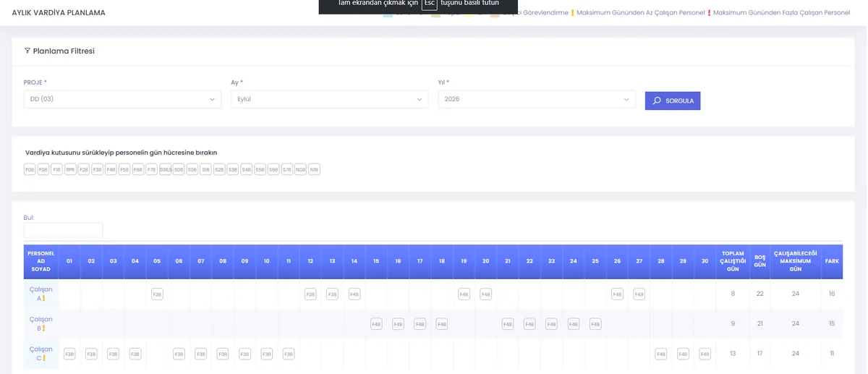Screen dimensions: 868x374
Task: Select the S08,5 shift box in palette
Action: click(166, 169)
